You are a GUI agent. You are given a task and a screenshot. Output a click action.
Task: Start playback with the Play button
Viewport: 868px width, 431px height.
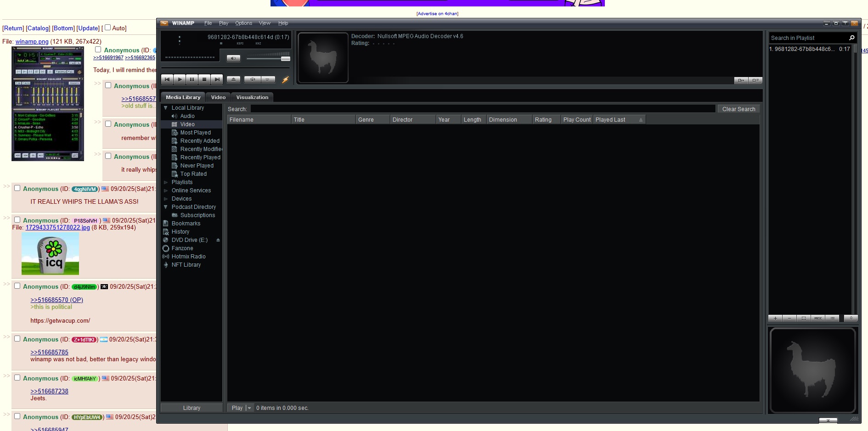click(180, 79)
